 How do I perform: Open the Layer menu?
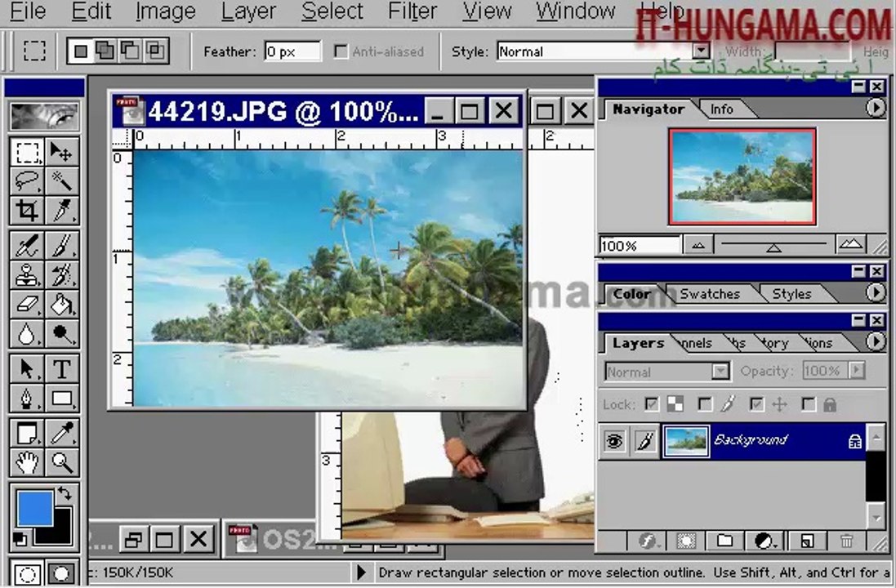point(248,11)
